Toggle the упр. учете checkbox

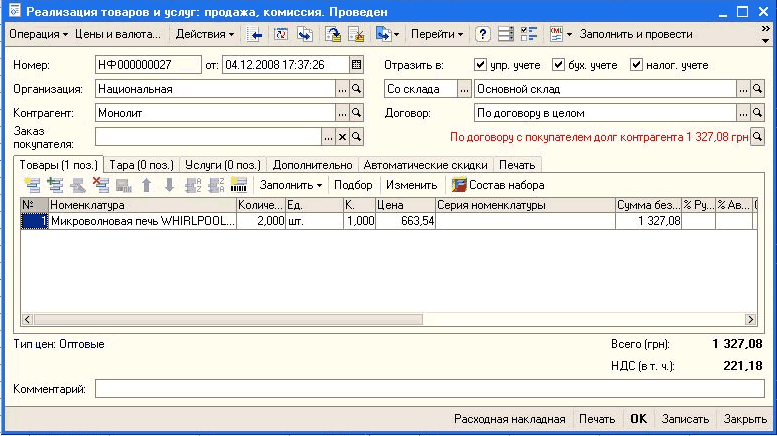(480, 64)
